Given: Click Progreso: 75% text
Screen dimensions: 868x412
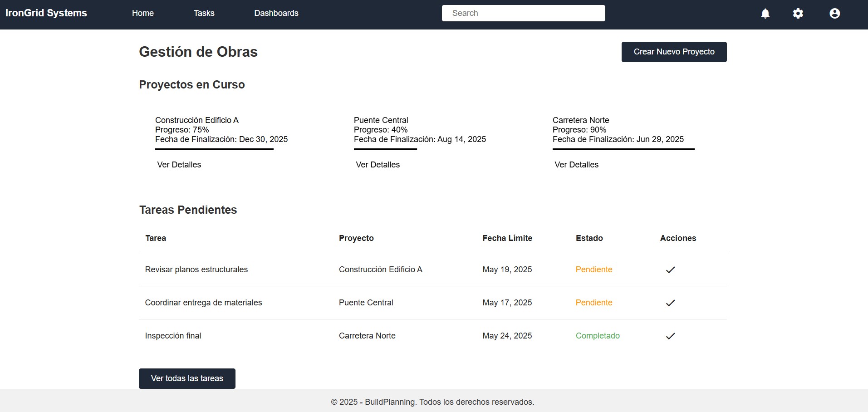Looking at the screenshot, I should 182,130.
